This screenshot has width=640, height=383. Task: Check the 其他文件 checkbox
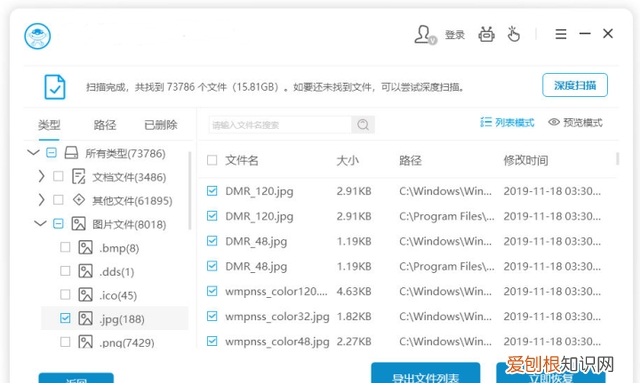(58, 200)
